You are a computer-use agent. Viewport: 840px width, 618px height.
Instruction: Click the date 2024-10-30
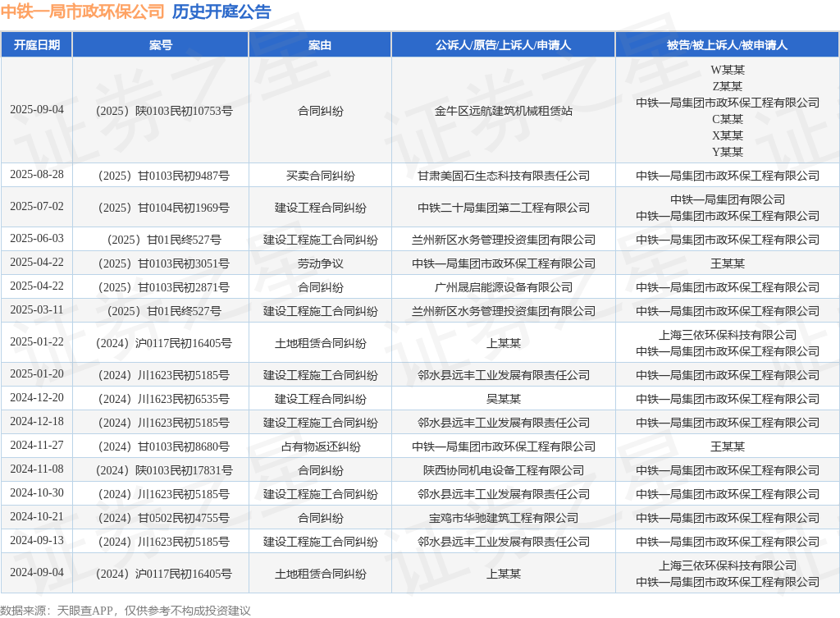[x=37, y=492]
